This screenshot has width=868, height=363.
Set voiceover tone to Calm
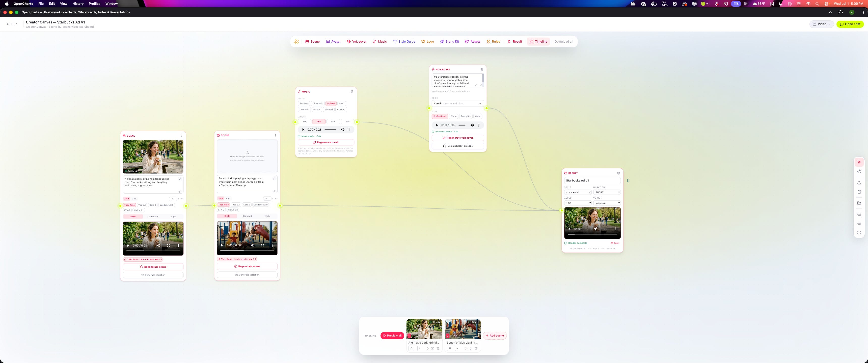tap(478, 116)
